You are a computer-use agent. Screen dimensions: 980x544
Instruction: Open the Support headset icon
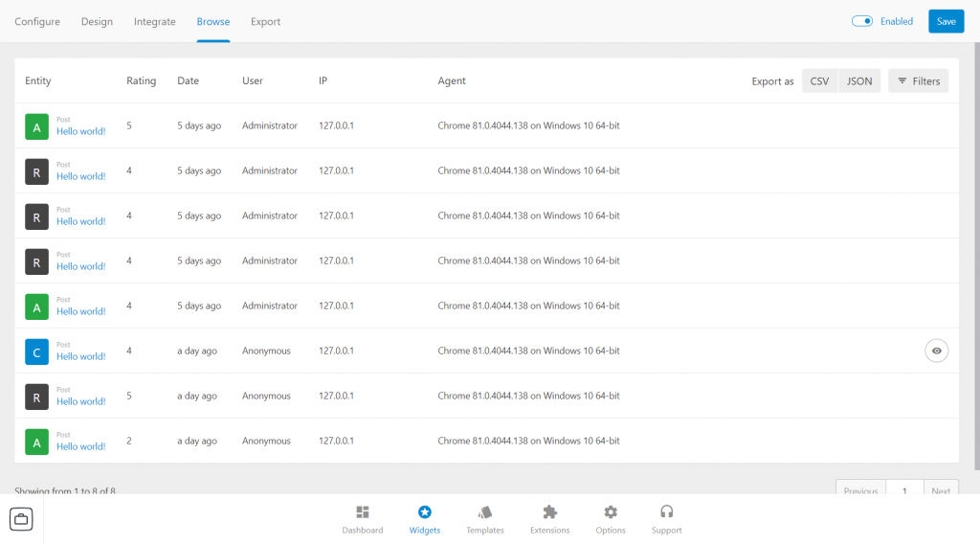[667, 512]
